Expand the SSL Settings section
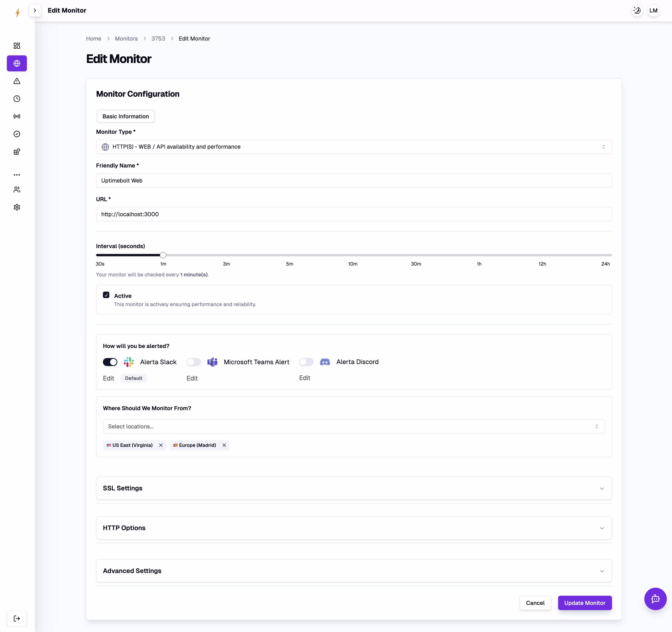 click(x=354, y=488)
